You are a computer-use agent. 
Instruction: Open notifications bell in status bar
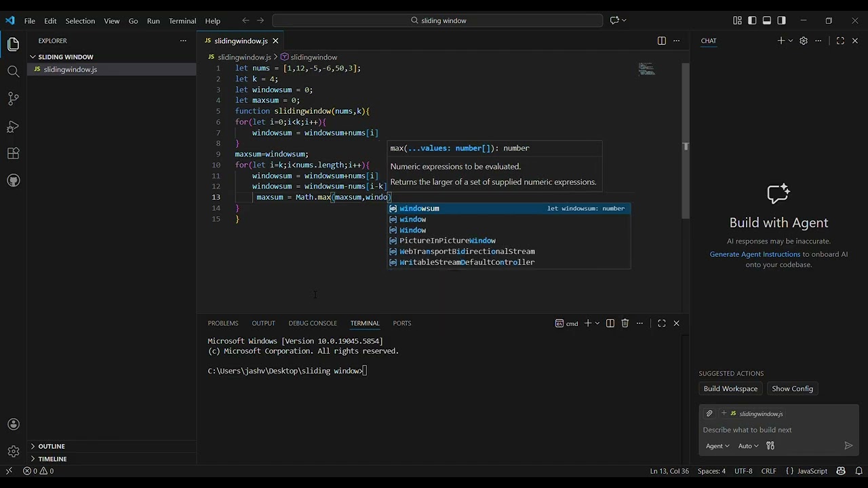pyautogui.click(x=859, y=471)
